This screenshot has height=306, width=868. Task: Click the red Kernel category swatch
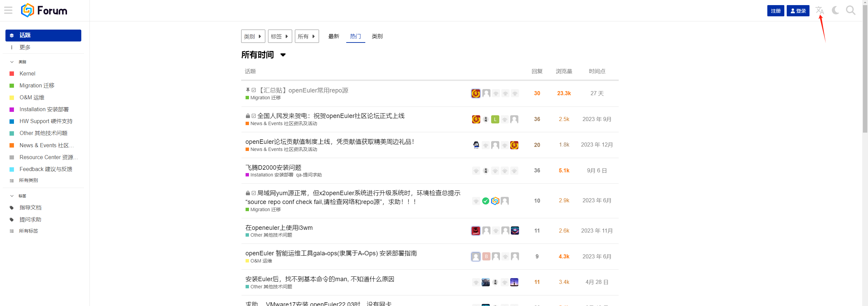click(12, 74)
